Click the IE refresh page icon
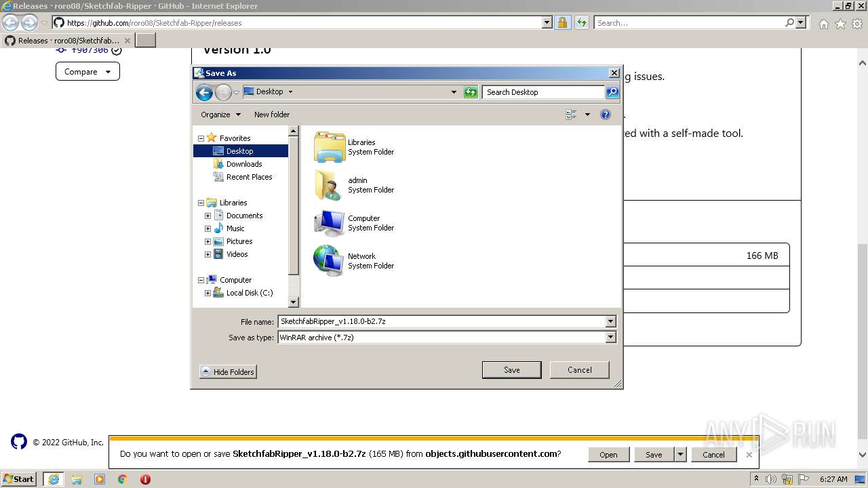Viewport: 868px width, 488px height. 582,22
